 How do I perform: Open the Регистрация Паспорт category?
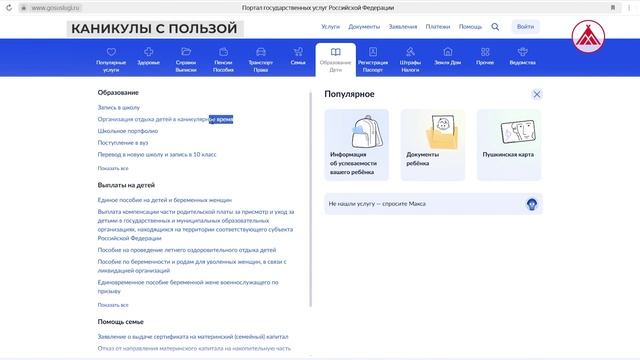tap(373, 60)
